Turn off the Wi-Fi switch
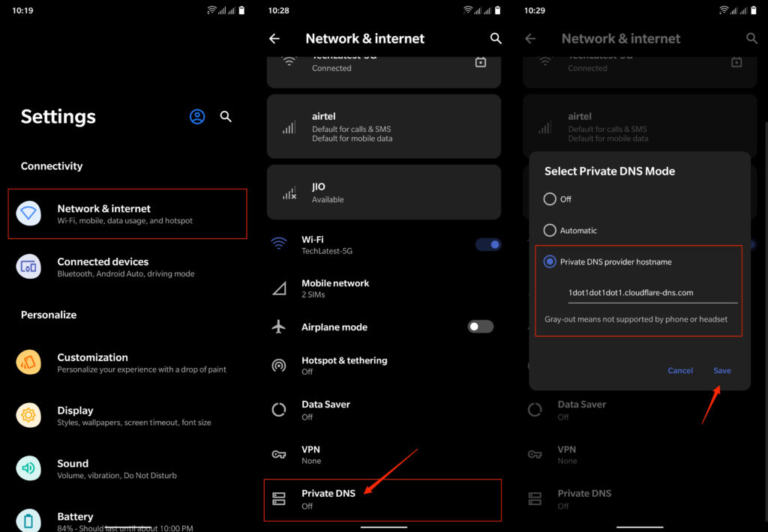Viewport: 768px width, 532px height. pyautogui.click(x=487, y=244)
